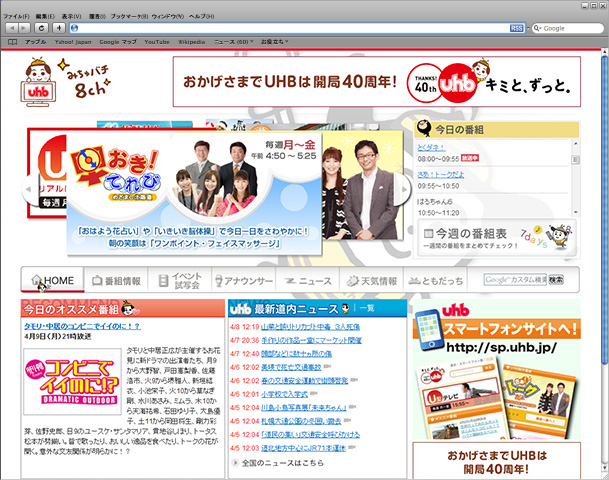The height and width of the screenshot is (480, 609).
Task: Select the HOME navigation tab
Action: 52,280
